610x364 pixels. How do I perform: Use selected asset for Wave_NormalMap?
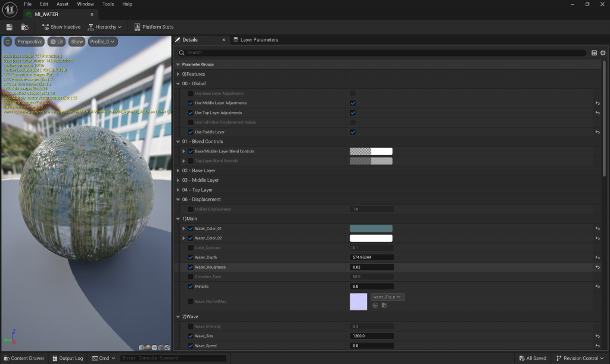(x=375, y=306)
